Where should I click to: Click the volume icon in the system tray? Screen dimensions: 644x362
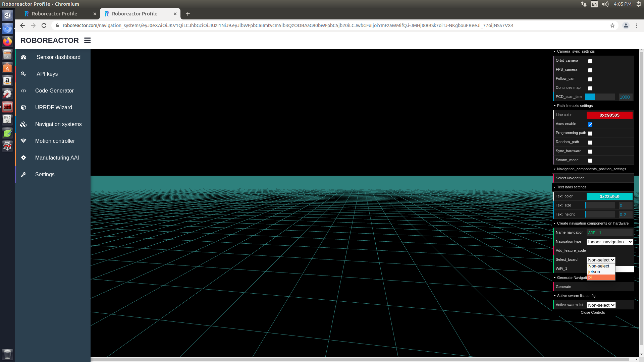[605, 4]
